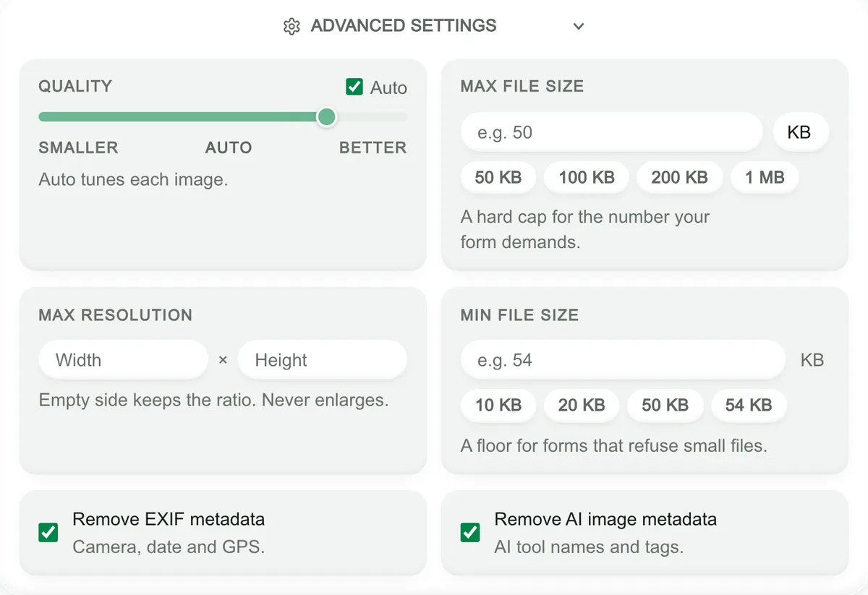Focus the Width resolution field
868x595 pixels.
tap(123, 360)
